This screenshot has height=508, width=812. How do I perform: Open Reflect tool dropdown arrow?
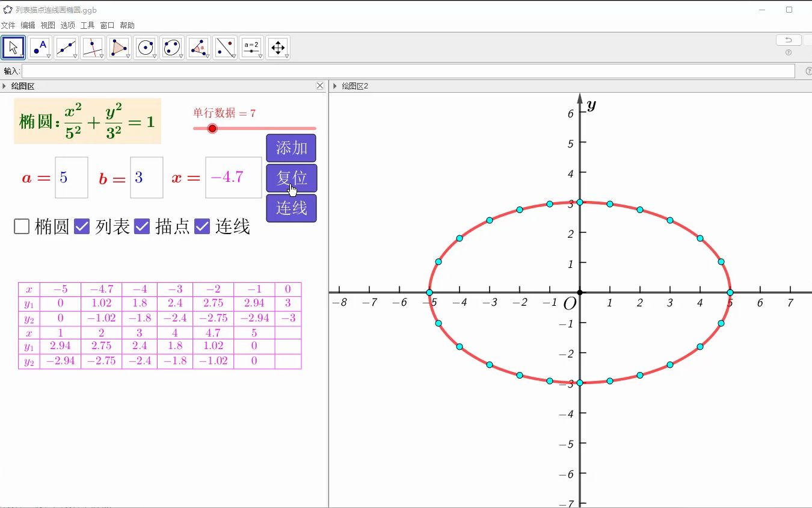[234, 56]
